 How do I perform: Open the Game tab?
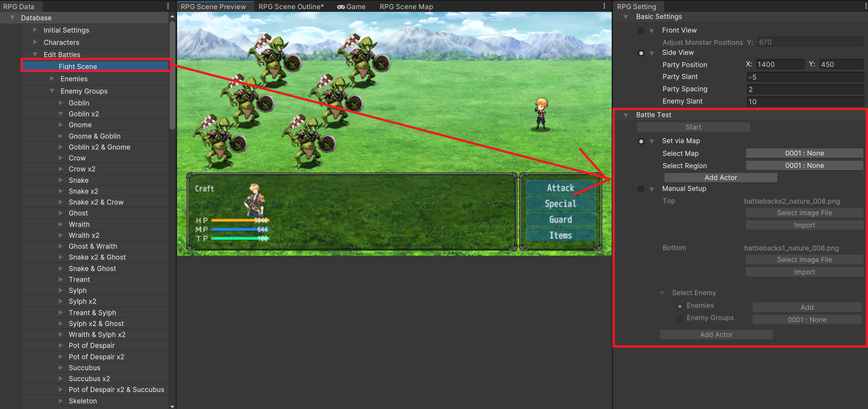(351, 6)
